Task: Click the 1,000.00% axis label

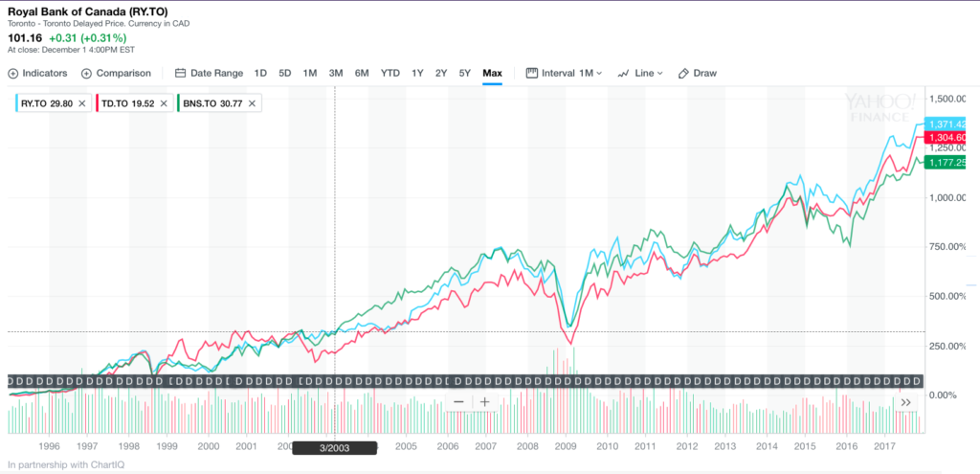Action: [948, 197]
